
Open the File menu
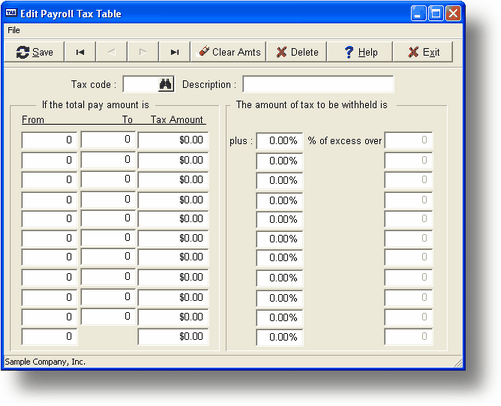[14, 30]
